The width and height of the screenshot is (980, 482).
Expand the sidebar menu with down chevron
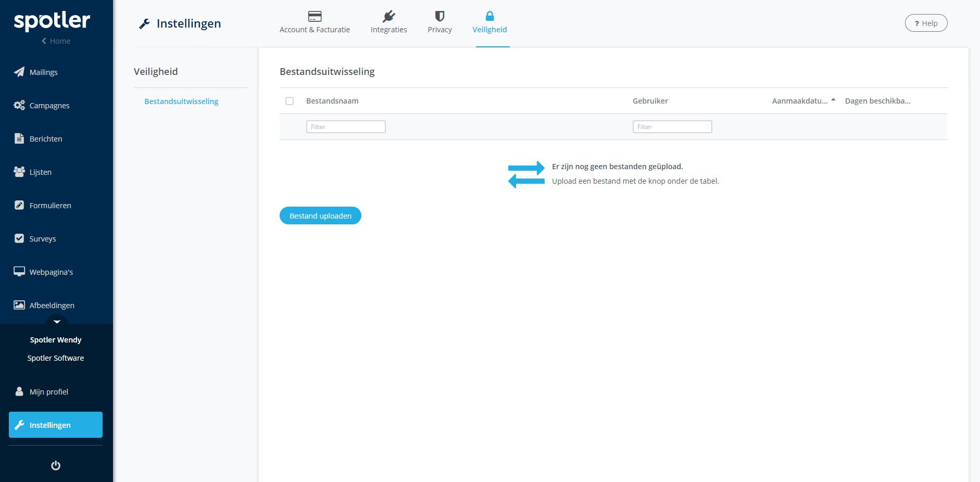point(57,322)
